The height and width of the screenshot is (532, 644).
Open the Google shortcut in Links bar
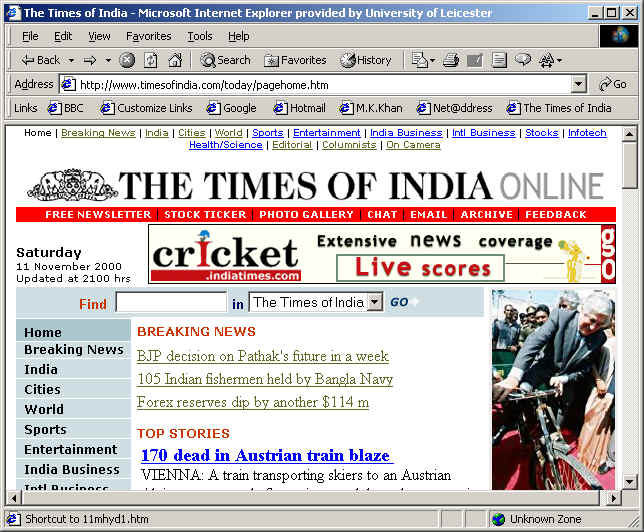[x=231, y=108]
